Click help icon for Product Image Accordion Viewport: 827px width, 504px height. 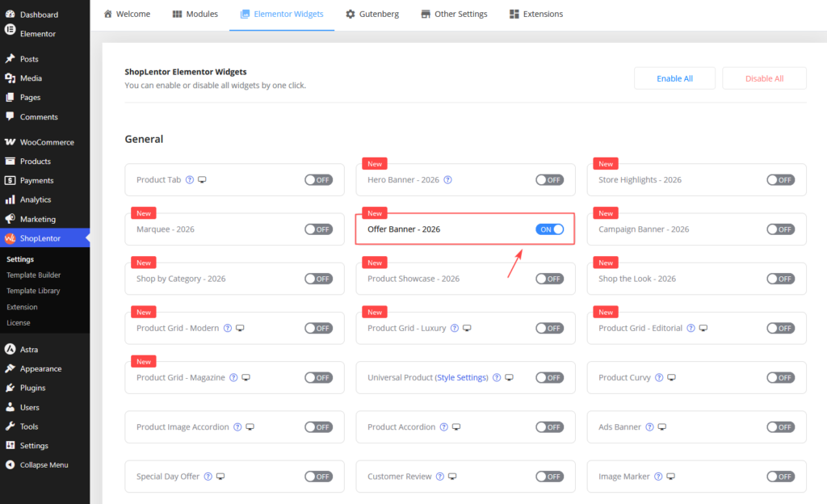click(238, 427)
